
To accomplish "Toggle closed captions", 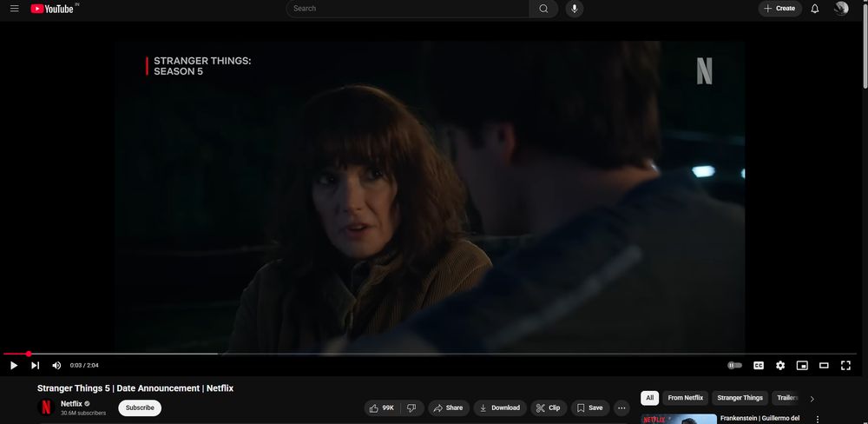I will (759, 365).
